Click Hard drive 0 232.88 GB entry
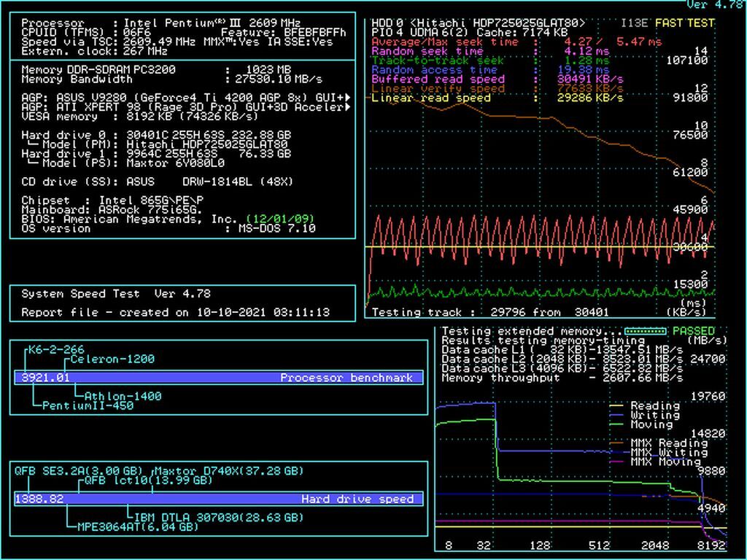The height and width of the screenshot is (560, 747). tap(156, 135)
